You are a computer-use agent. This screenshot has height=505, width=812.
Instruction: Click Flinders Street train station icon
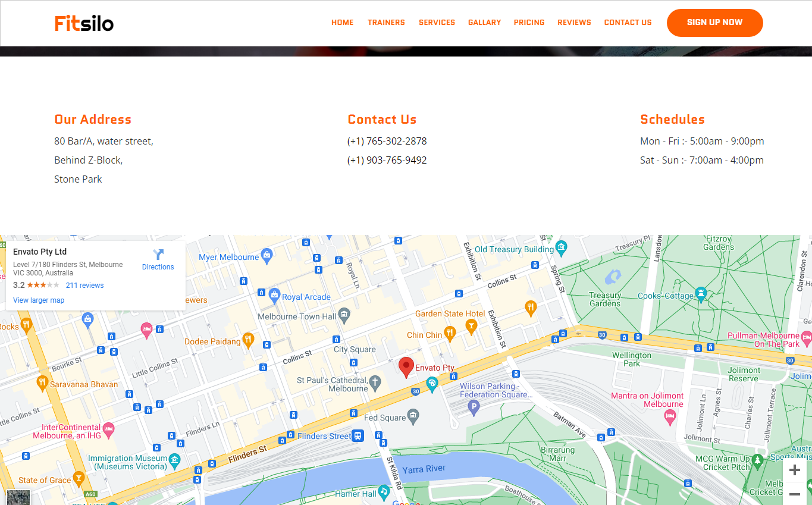coord(358,435)
